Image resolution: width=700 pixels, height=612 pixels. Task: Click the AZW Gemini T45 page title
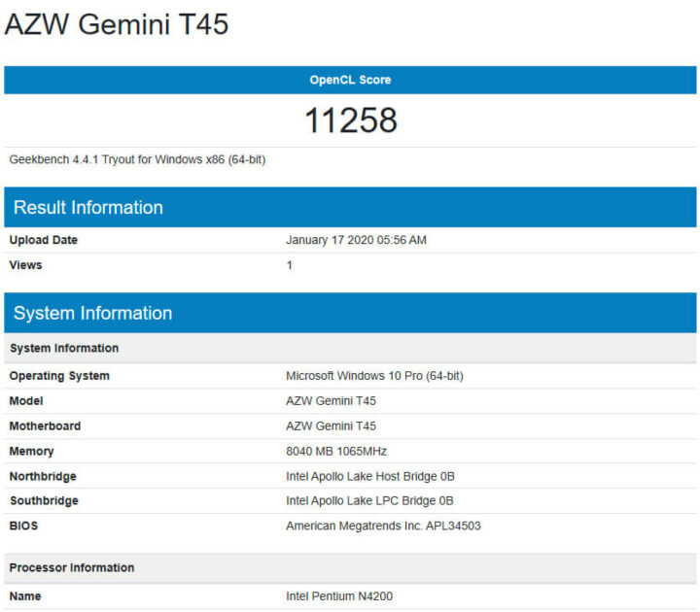coord(117,24)
